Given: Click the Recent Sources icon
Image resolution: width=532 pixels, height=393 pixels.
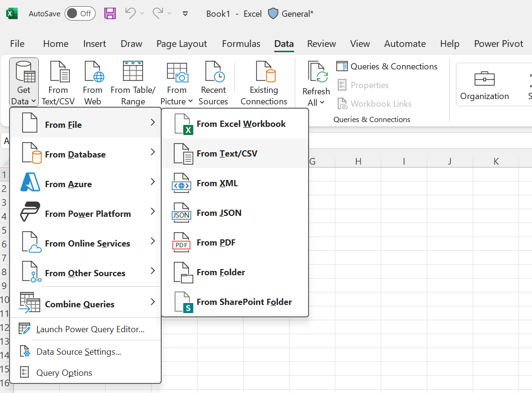Looking at the screenshot, I should [x=213, y=82].
